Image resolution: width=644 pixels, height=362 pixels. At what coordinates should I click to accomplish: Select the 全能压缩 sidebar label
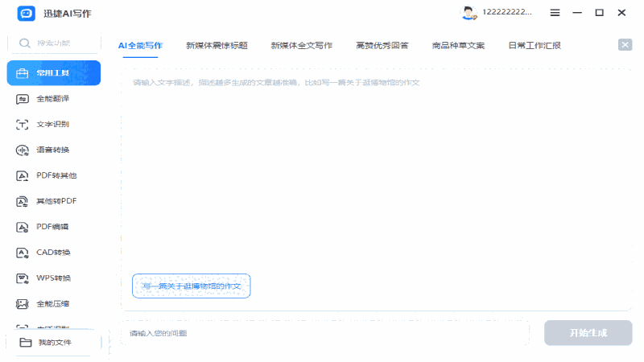click(52, 304)
